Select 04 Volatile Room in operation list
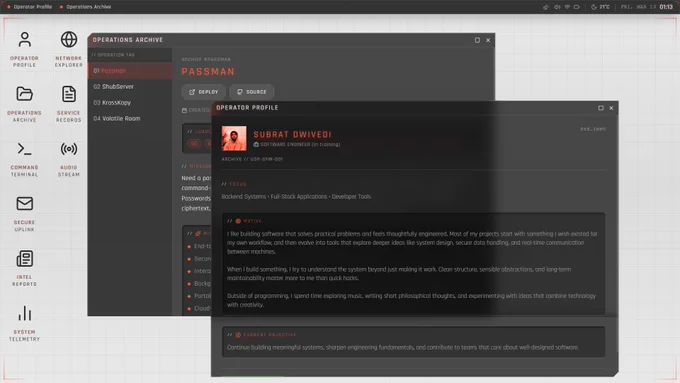680x383 pixels. click(x=130, y=118)
